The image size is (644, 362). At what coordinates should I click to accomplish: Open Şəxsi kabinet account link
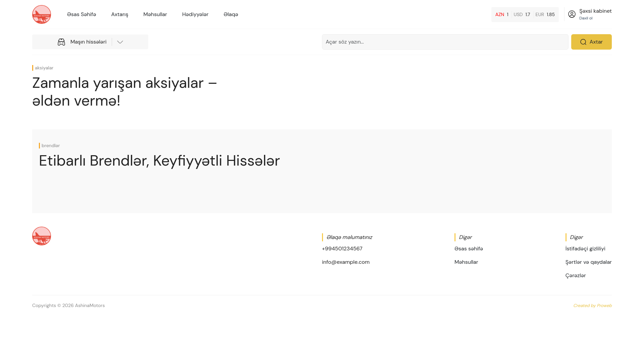pyautogui.click(x=595, y=11)
